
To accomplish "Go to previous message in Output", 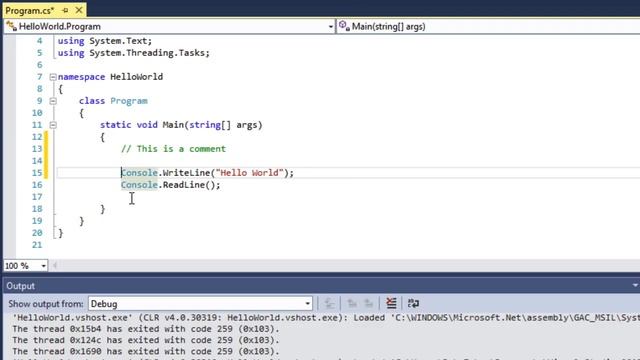I will coord(352,303).
